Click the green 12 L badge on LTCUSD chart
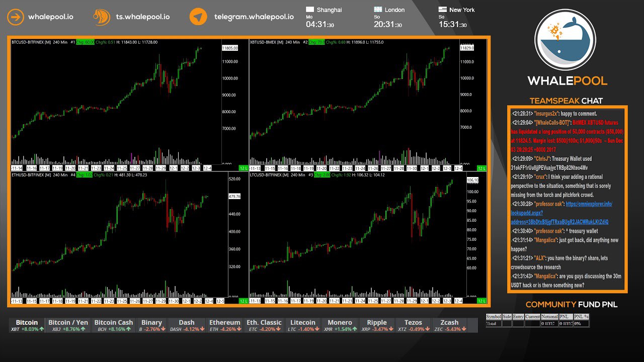The height and width of the screenshot is (362, 644). pyautogui.click(x=481, y=301)
